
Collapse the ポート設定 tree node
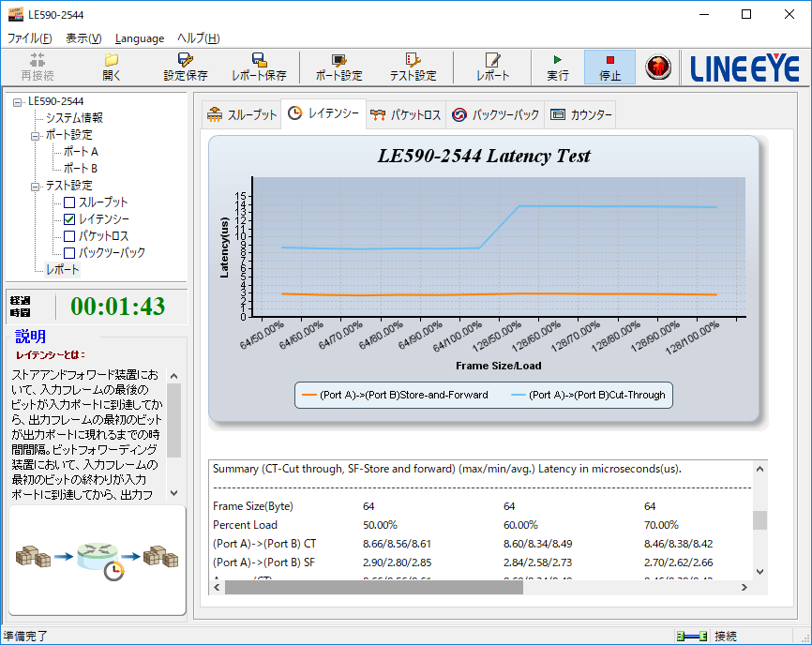coord(36,136)
